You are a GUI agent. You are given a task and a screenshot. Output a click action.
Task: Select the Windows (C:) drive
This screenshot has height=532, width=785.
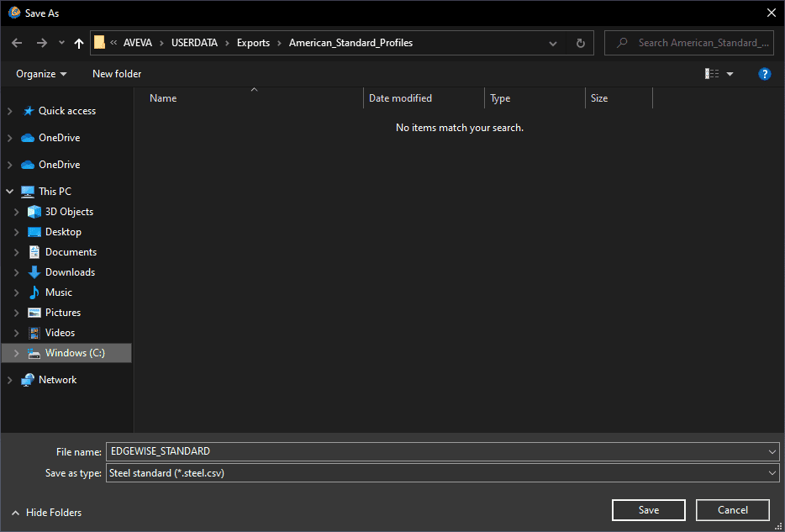coord(75,353)
